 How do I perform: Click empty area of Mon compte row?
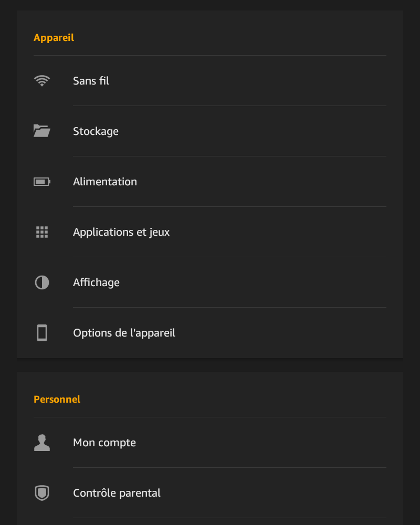[x=261, y=443]
